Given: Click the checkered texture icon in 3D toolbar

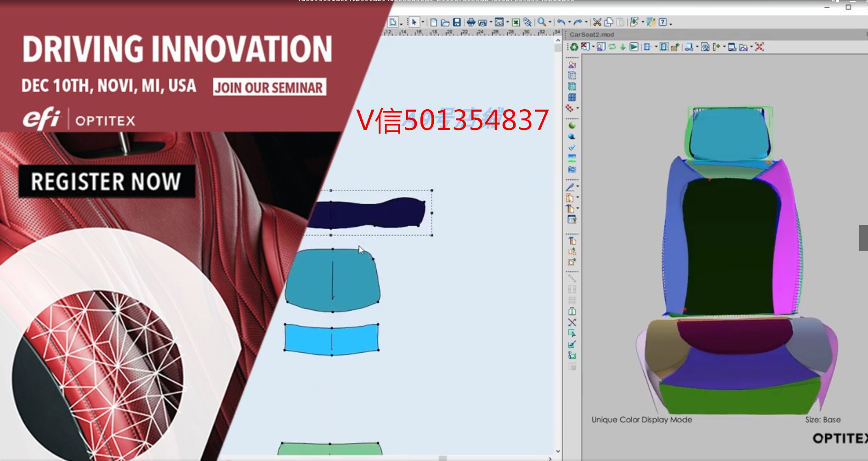Looking at the screenshot, I should (675, 47).
